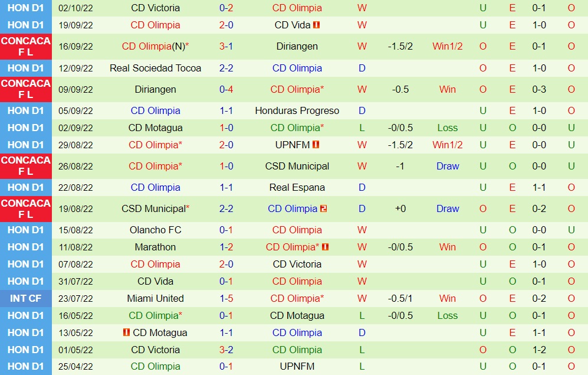Open the INT CF league label
The width and height of the screenshot is (588, 375).
26,298
